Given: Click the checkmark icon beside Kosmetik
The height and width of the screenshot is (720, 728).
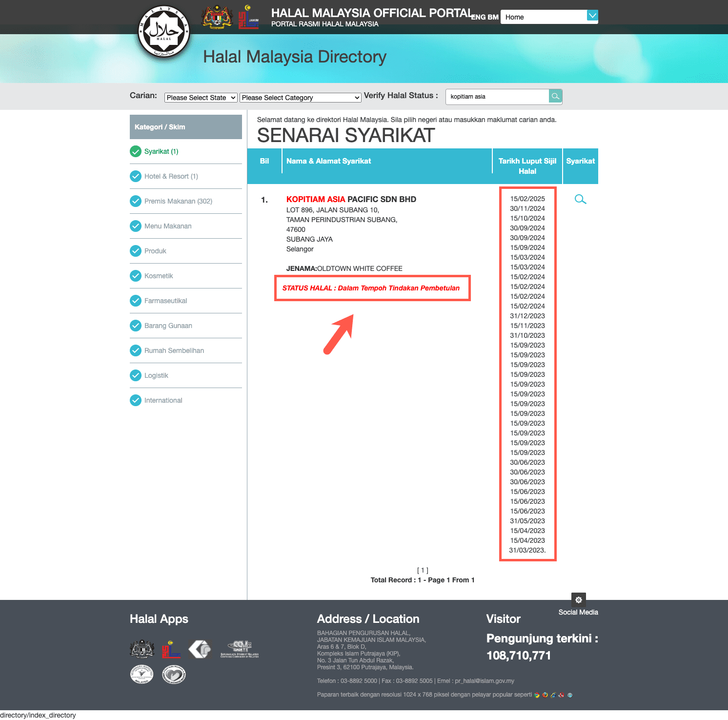Looking at the screenshot, I should [x=136, y=276].
